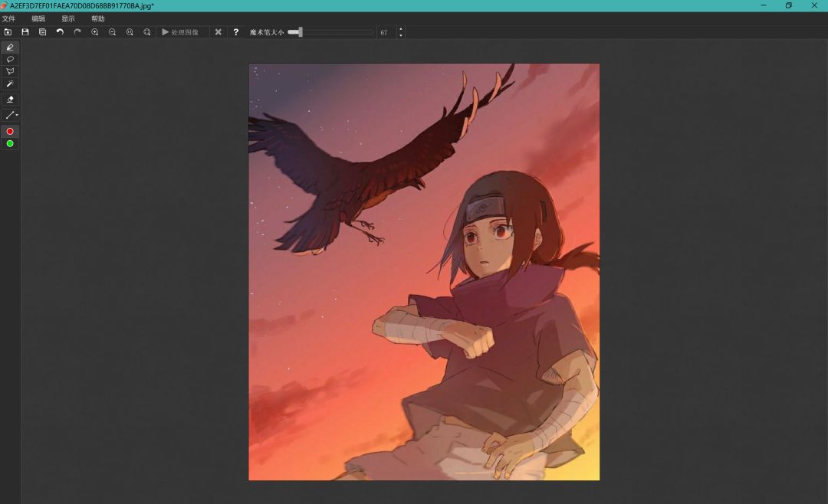Increase brush size with the up arrow
The image size is (828, 504).
tap(401, 30)
